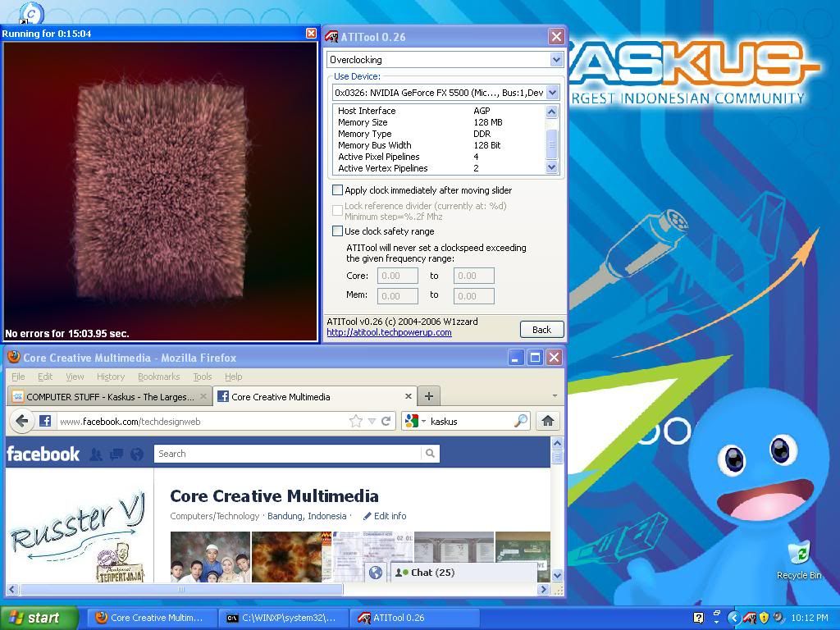Click the Facebook search magnifier button
Screen dimensions: 840x630
[x=430, y=453]
